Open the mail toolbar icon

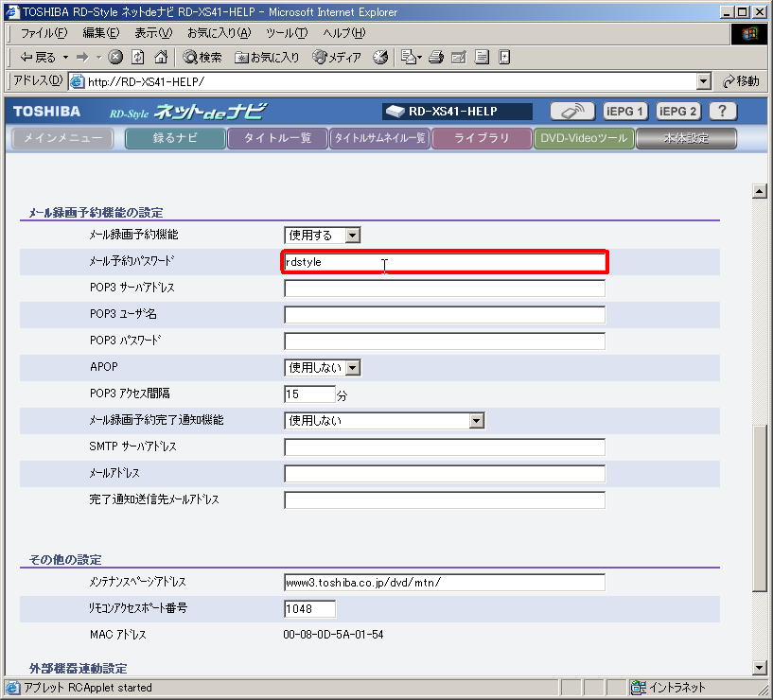[x=409, y=58]
